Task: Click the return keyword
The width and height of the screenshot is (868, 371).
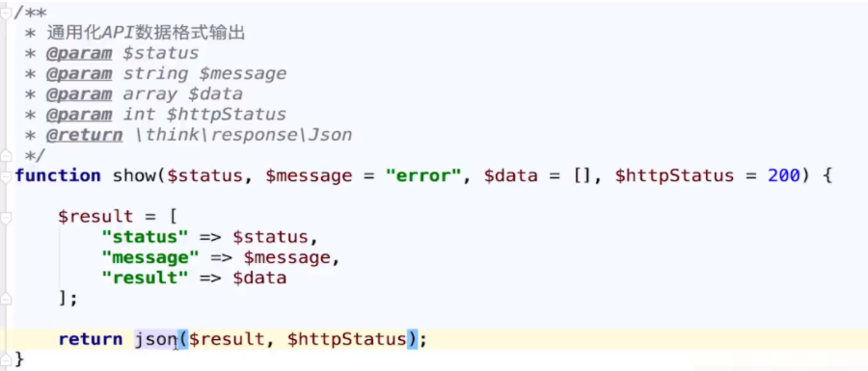Action: 91,339
